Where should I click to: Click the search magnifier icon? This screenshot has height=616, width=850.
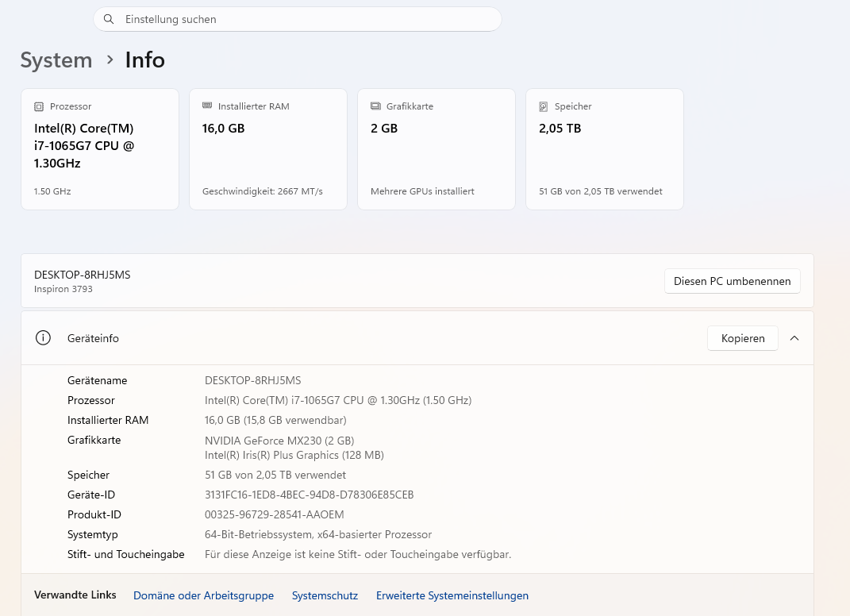[109, 19]
